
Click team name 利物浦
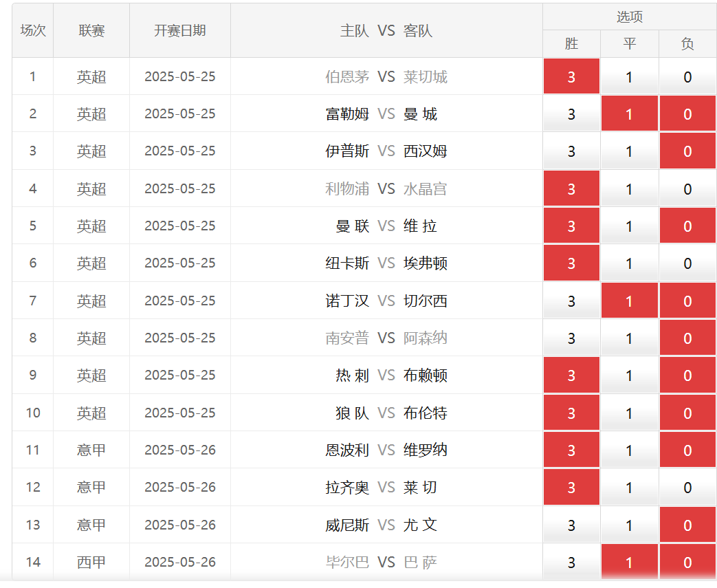[347, 188]
